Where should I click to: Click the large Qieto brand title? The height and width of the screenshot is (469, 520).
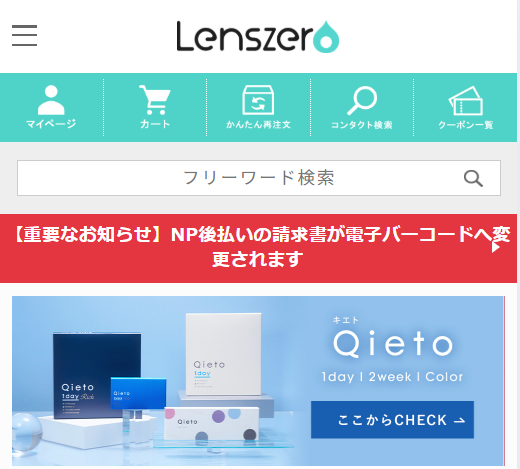click(393, 343)
